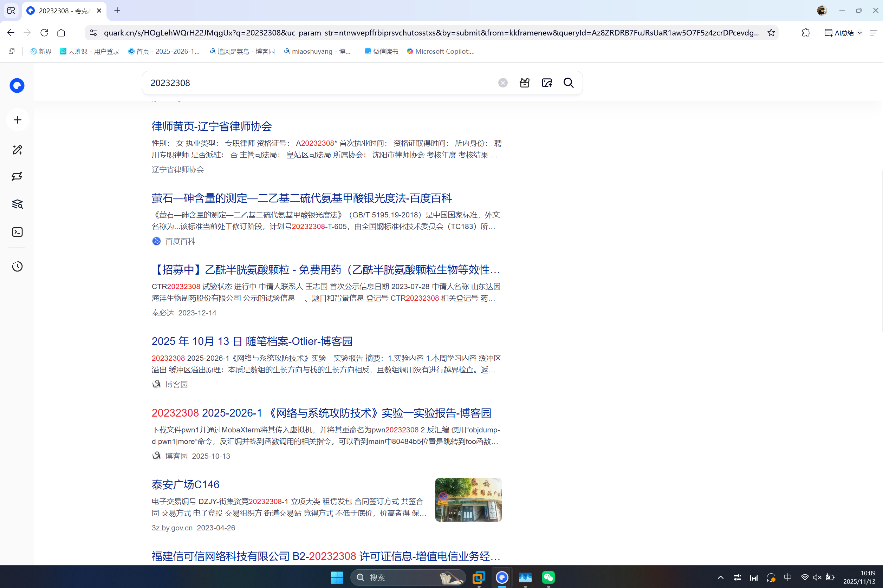Start an image search with the upload icon
This screenshot has width=883, height=588.
tap(546, 83)
